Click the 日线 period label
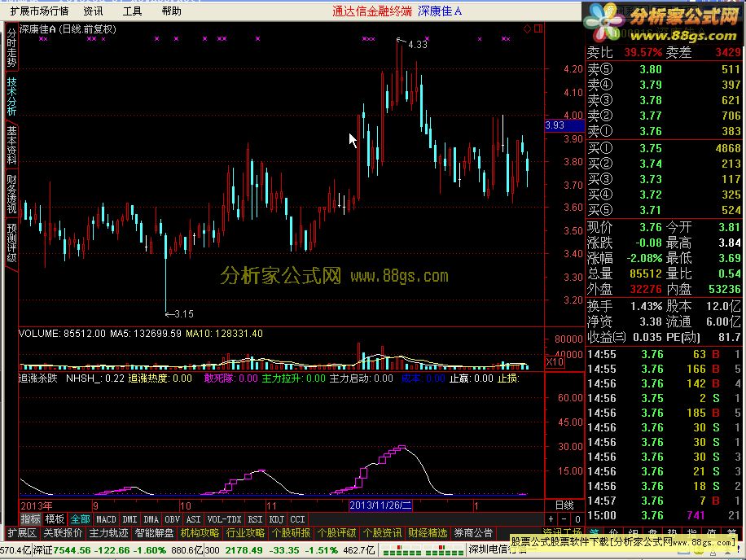 (564, 505)
